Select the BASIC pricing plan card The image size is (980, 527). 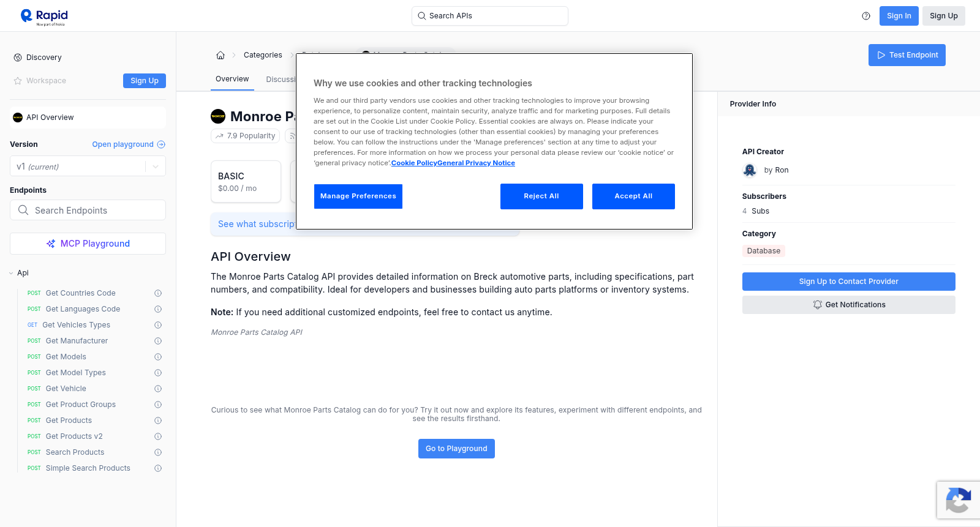tap(246, 182)
